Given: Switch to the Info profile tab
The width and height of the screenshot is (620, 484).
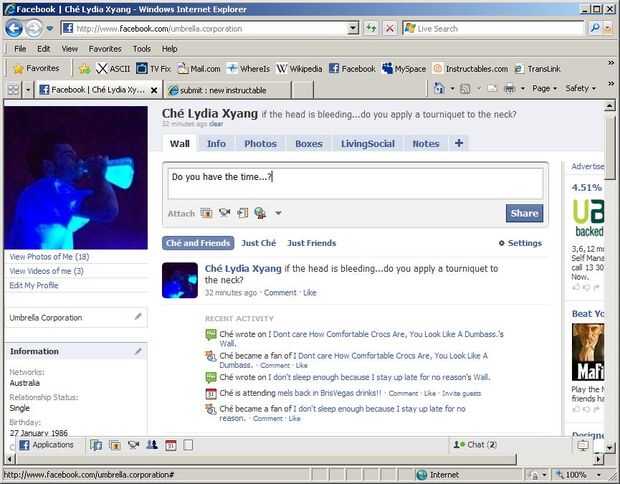Looking at the screenshot, I should click(216, 144).
